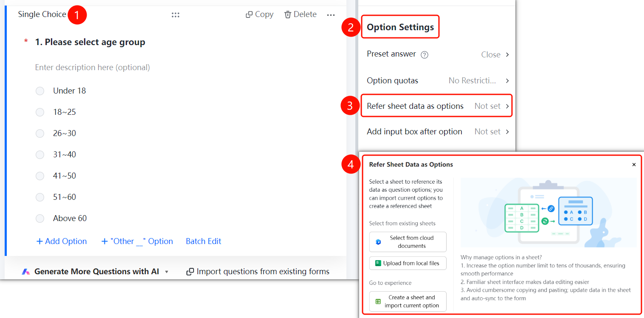Click the Preset answer help icon
This screenshot has width=644, height=318.
[x=424, y=54]
